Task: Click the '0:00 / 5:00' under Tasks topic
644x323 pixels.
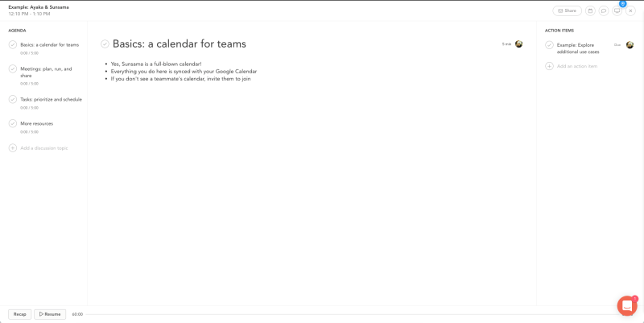Action: pyautogui.click(x=29, y=108)
